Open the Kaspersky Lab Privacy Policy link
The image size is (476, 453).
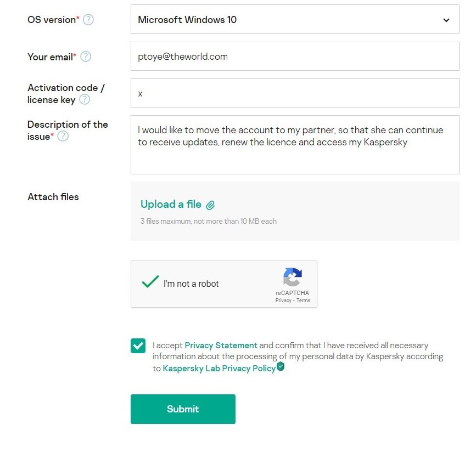[x=219, y=369]
